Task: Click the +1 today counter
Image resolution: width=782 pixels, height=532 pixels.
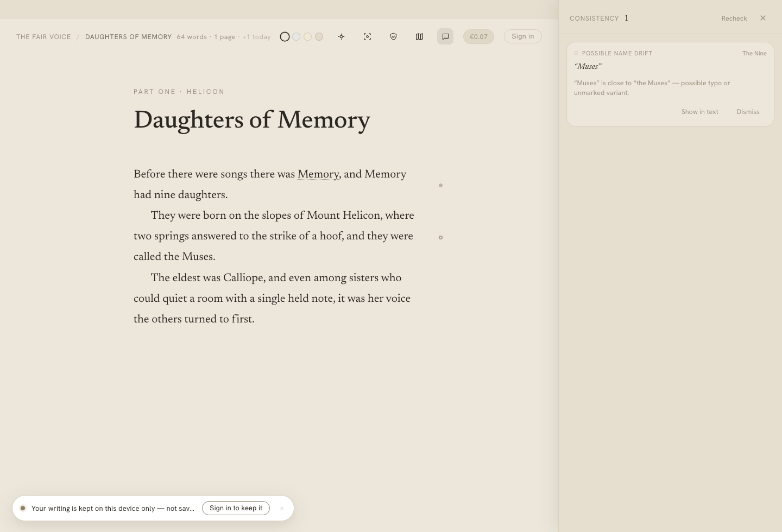Action: tap(256, 37)
